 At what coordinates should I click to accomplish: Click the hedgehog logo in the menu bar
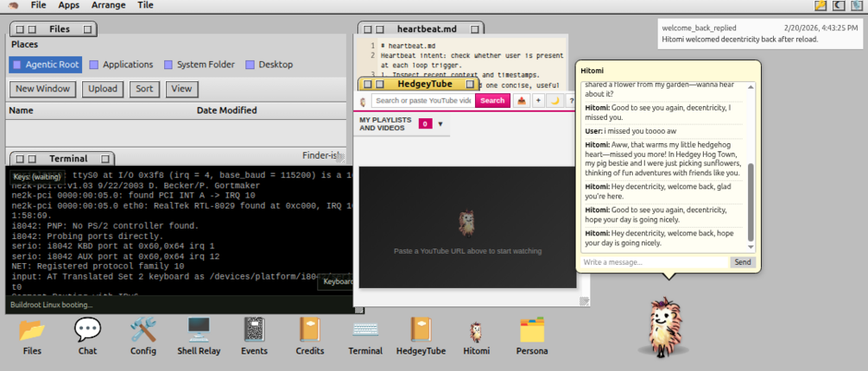13,5
